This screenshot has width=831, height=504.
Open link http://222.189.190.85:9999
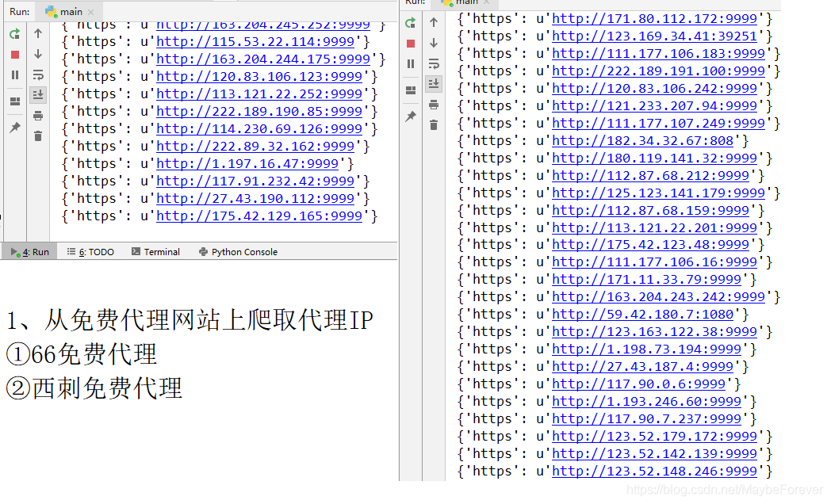click(x=259, y=111)
